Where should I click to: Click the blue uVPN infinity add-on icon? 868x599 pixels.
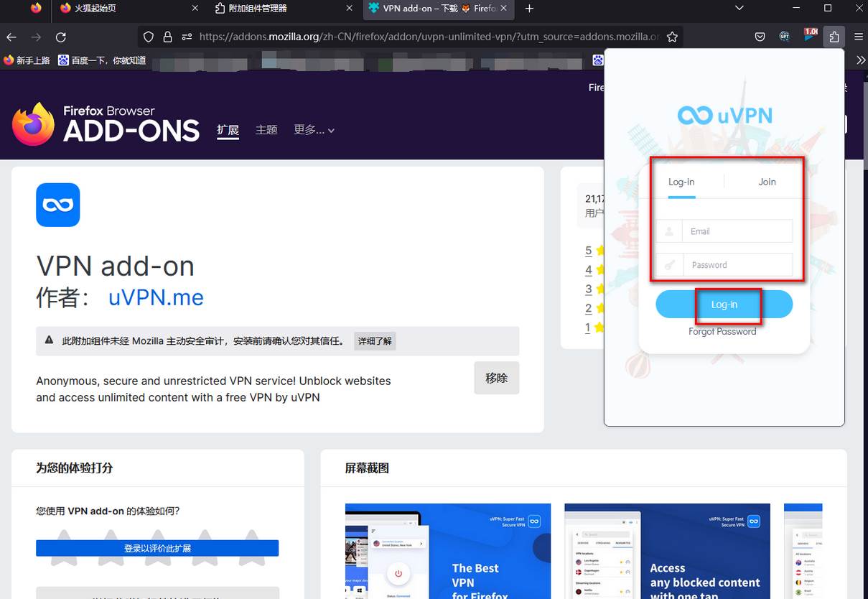pyautogui.click(x=58, y=205)
